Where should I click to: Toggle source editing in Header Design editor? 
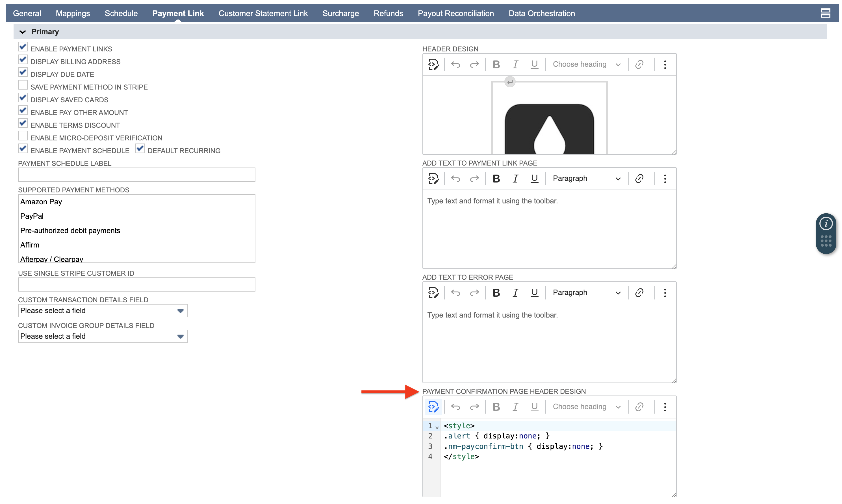(433, 64)
